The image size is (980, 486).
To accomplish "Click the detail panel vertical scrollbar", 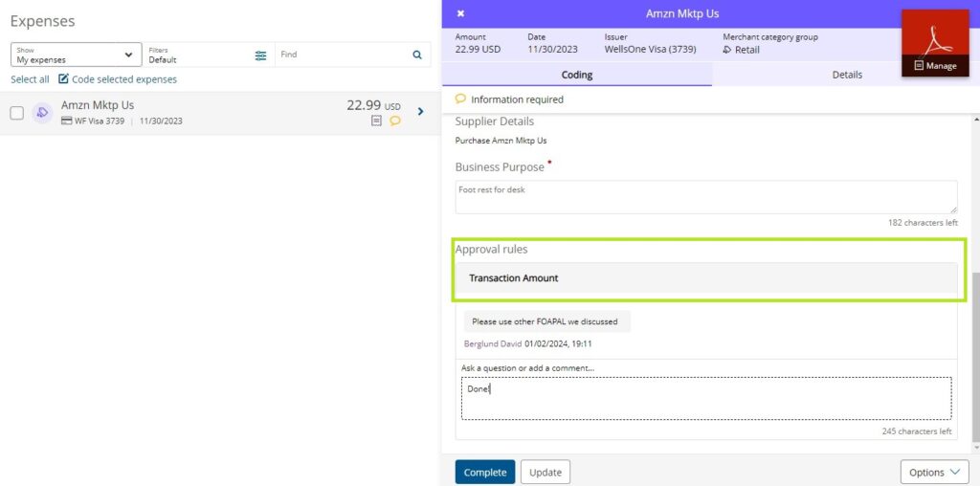I will 974,354.
